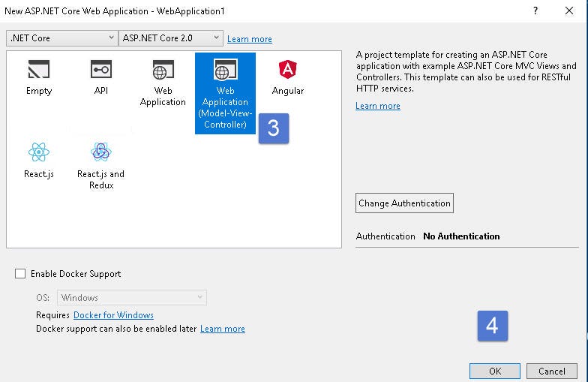Enable Docker Support checkbox
This screenshot has height=382, width=588.
click(x=20, y=273)
